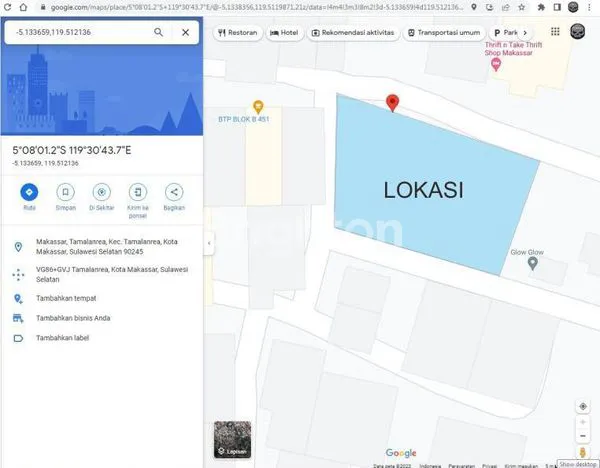This screenshot has width=600, height=468.
Task: Open Thrift n Take Thrift Shop marker
Action: tap(496, 65)
